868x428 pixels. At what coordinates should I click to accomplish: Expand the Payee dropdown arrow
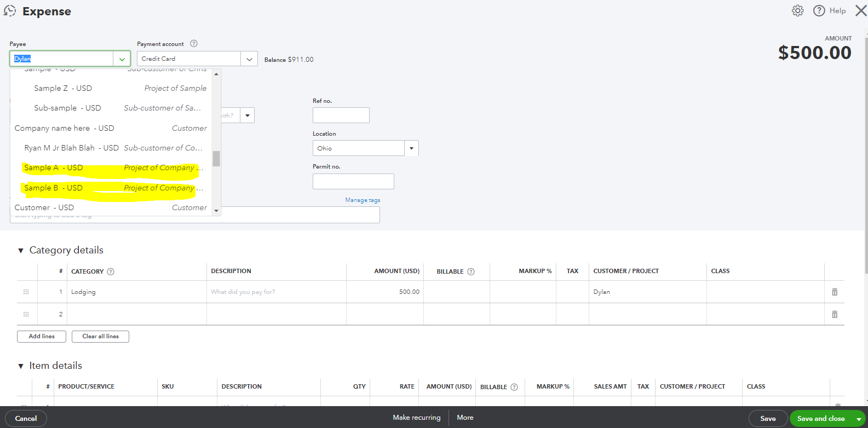coord(122,59)
